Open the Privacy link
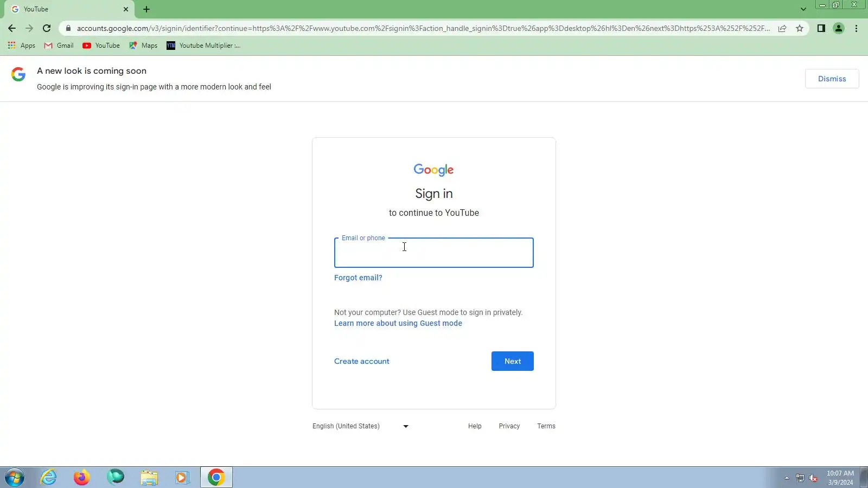This screenshot has height=488, width=868. tap(509, 426)
